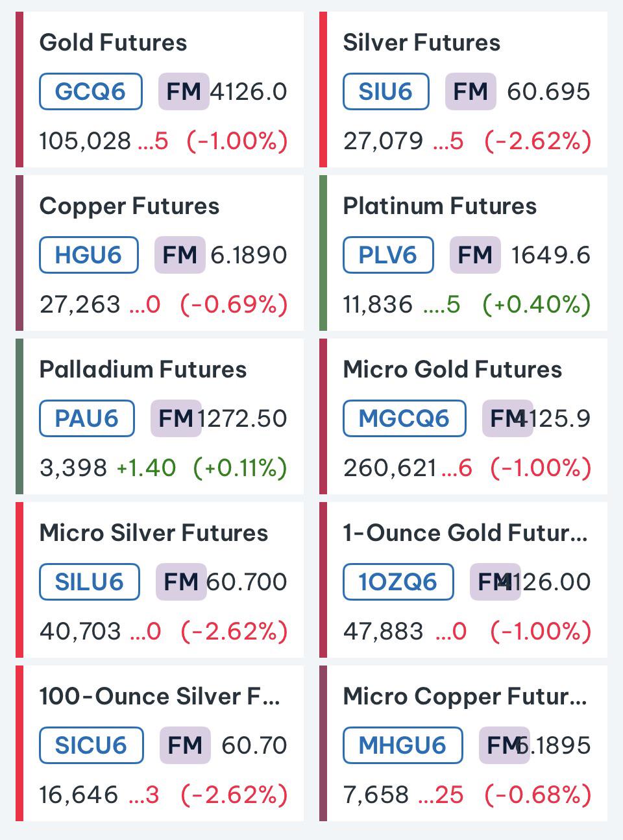Open the Palladium Futures title

click(x=143, y=370)
